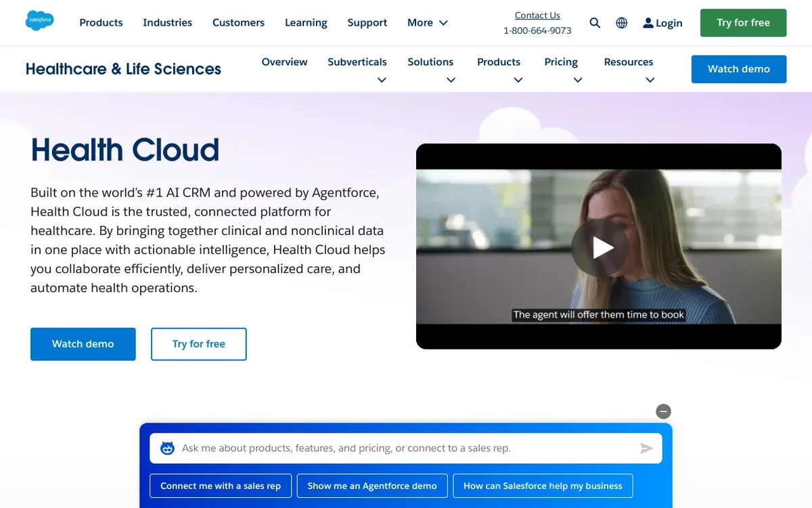
Task: Play the Health Cloud video
Action: click(x=599, y=247)
